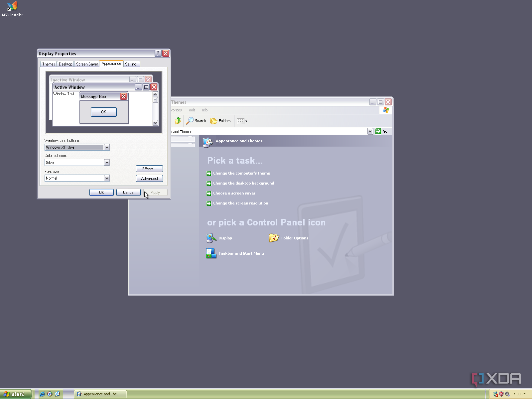Click Appearance and Themes taskbar button
The height and width of the screenshot is (399, 532).
tap(100, 394)
